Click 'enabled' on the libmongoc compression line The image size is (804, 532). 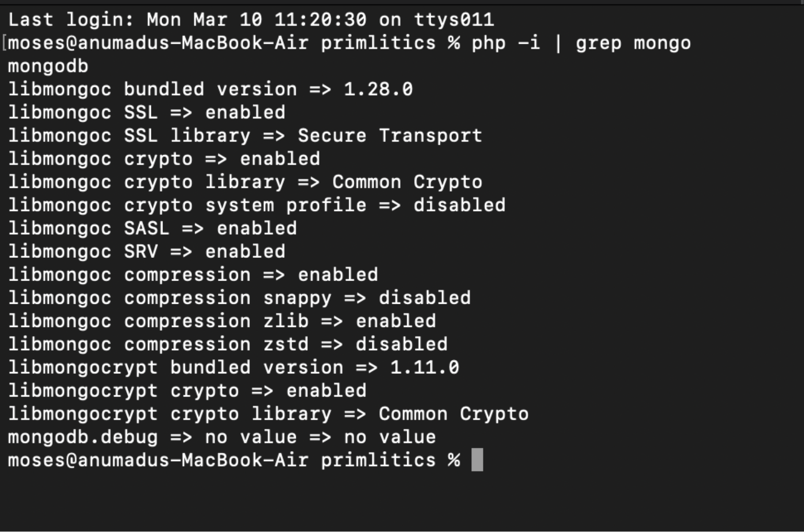[x=338, y=275]
